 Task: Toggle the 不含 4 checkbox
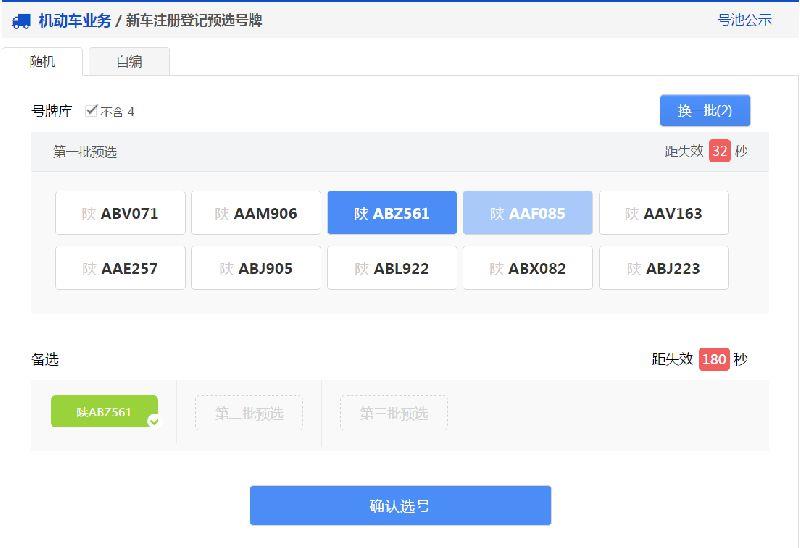(91, 111)
